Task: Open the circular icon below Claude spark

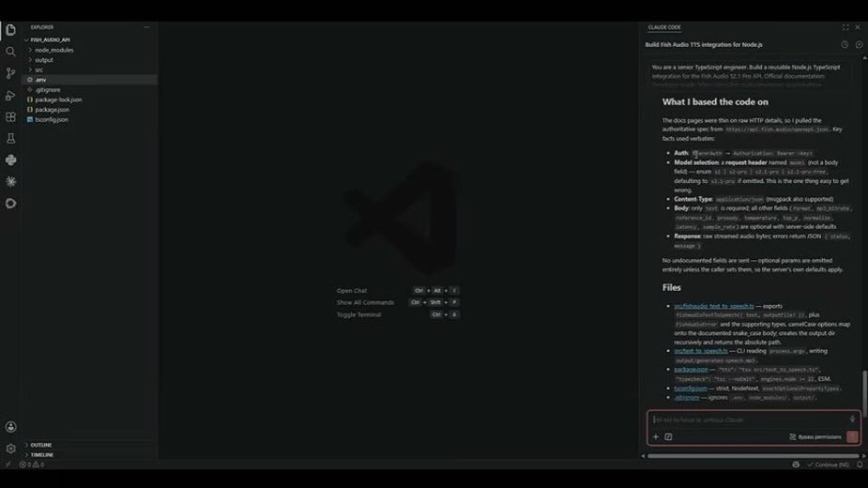Action: click(x=10, y=204)
